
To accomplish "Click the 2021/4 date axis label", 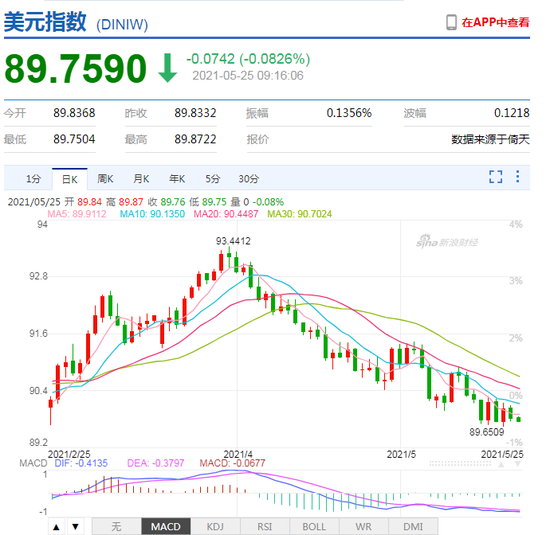I will click(x=238, y=454).
